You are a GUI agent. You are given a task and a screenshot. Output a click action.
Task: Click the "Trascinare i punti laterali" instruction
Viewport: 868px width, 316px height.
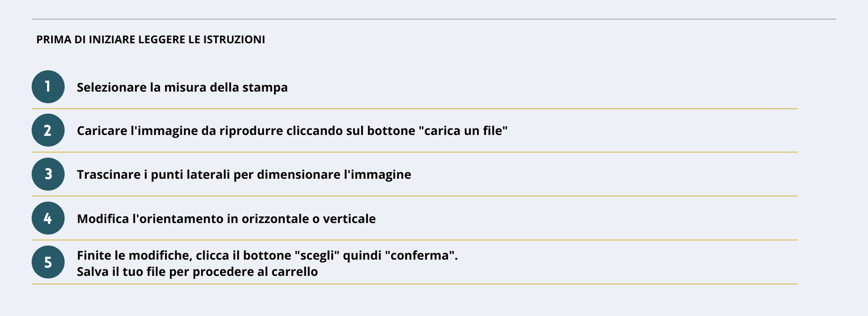244,175
